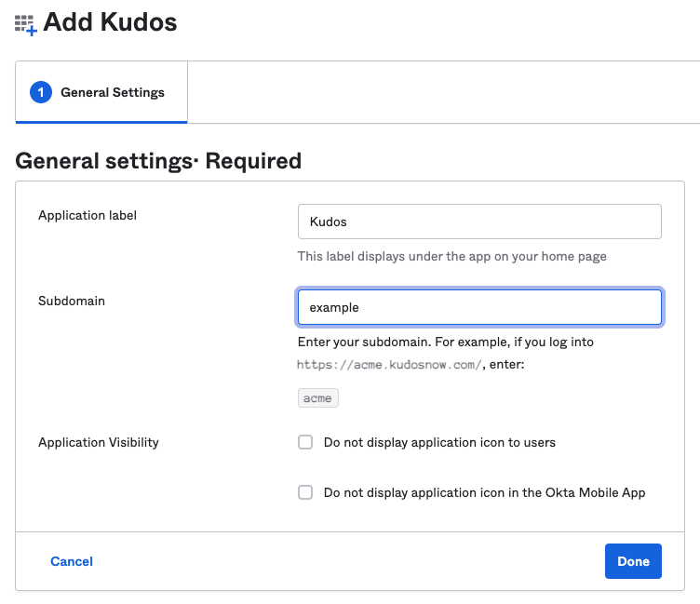Click the 'This label displays under the app' hint
The width and height of the screenshot is (700, 604).
click(451, 256)
